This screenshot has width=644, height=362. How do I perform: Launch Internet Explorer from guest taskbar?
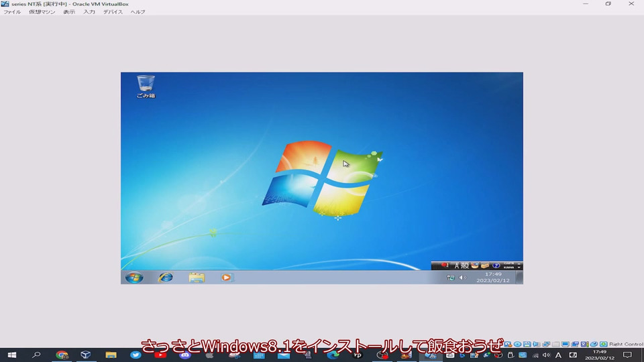pos(166,278)
